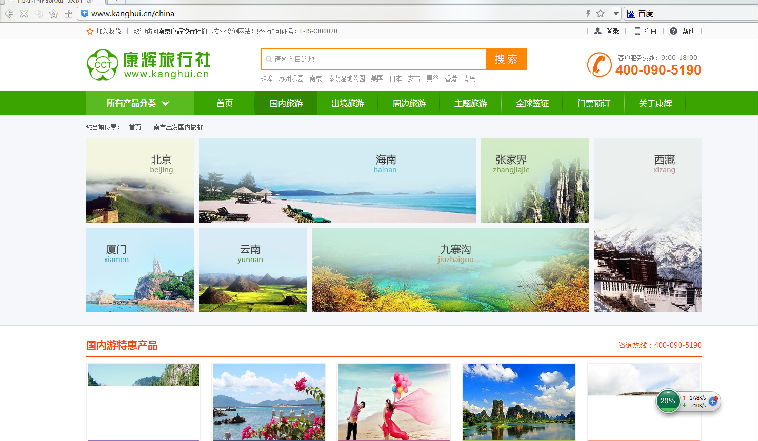This screenshot has height=441, width=758.
Task: Open the 全球签证 navigation tab
Action: coord(532,103)
